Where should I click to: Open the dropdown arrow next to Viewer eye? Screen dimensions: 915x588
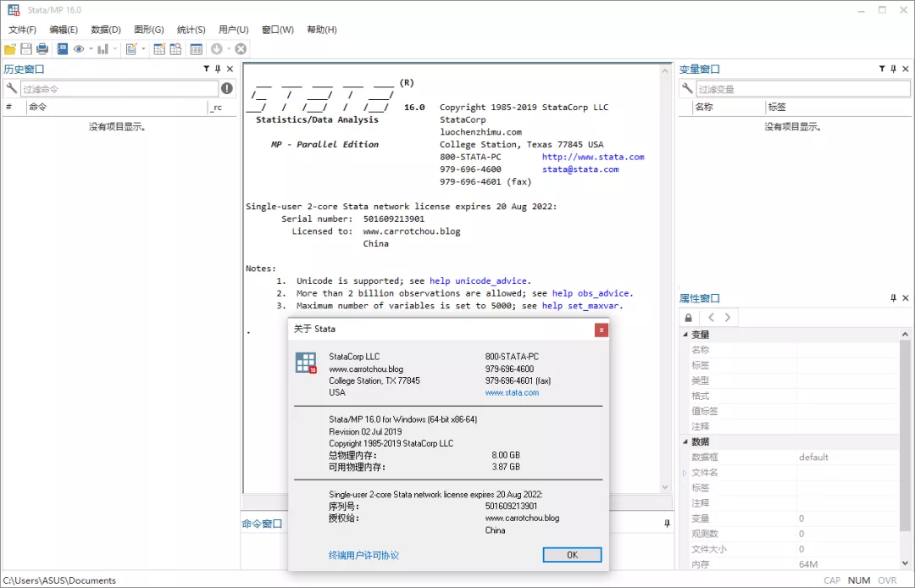point(91,50)
